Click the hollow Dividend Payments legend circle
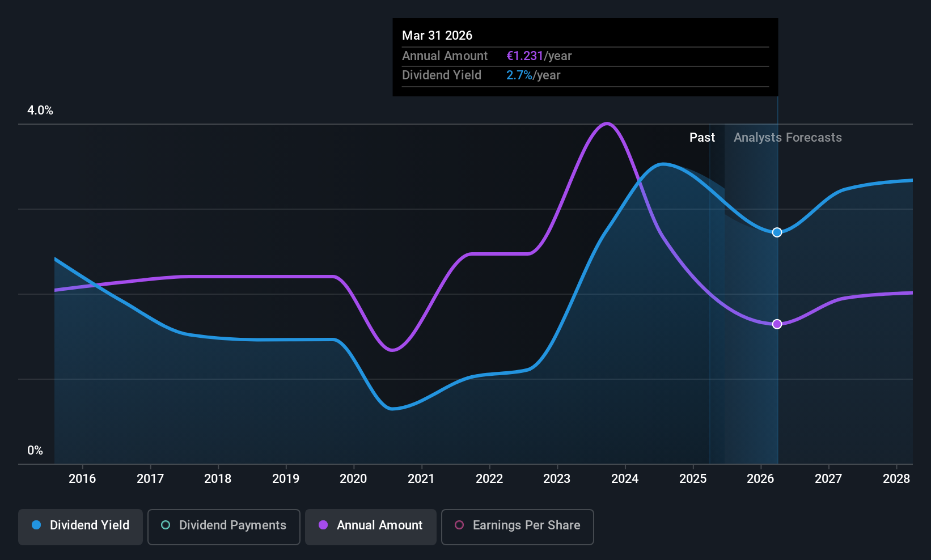The image size is (931, 560). 166,525
